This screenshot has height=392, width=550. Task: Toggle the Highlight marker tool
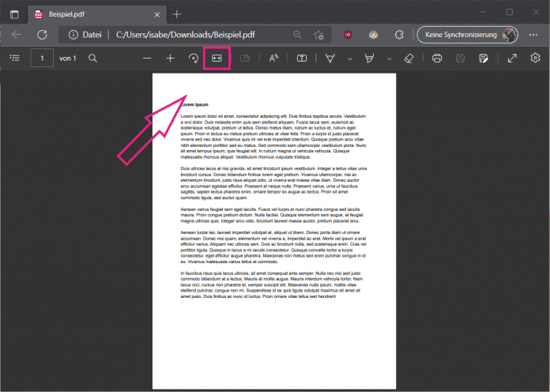coord(368,58)
